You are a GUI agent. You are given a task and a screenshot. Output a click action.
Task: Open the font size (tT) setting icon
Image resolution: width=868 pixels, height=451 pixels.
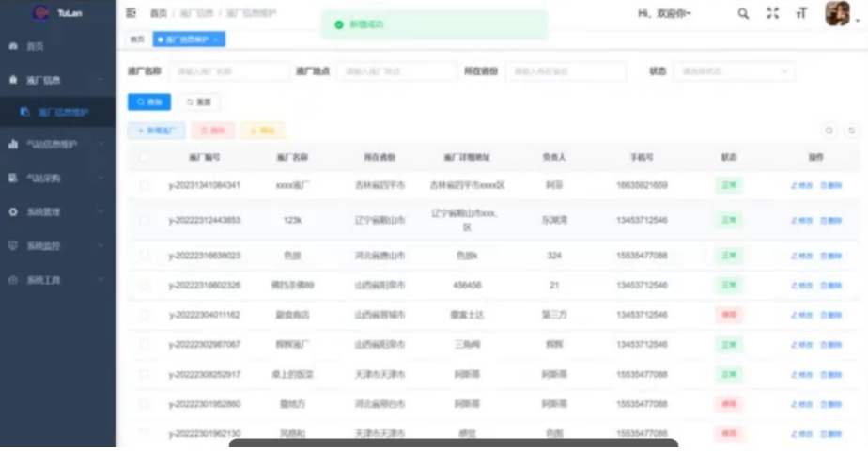click(x=801, y=13)
